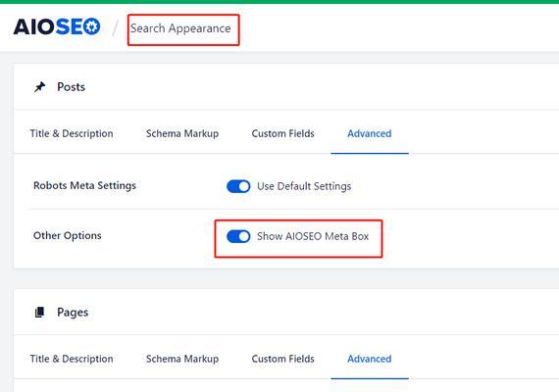Disable the Use Default Settings toggle

pyautogui.click(x=238, y=186)
